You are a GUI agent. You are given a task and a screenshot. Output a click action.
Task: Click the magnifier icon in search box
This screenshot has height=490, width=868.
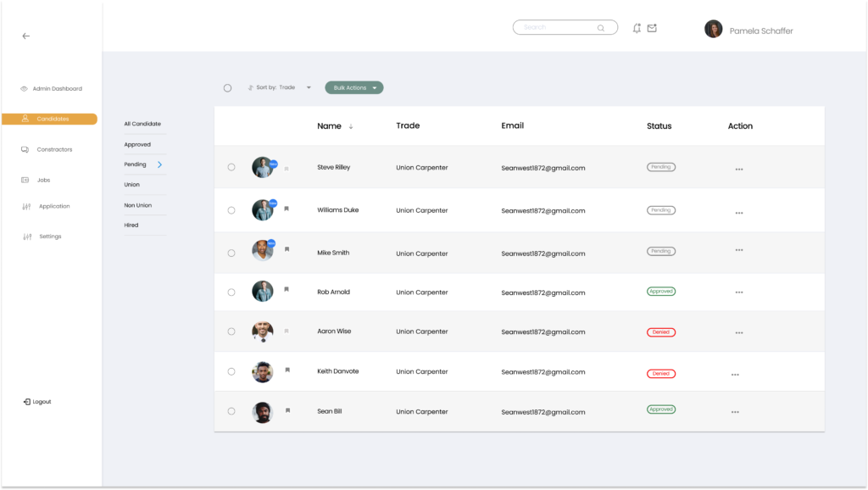(601, 28)
